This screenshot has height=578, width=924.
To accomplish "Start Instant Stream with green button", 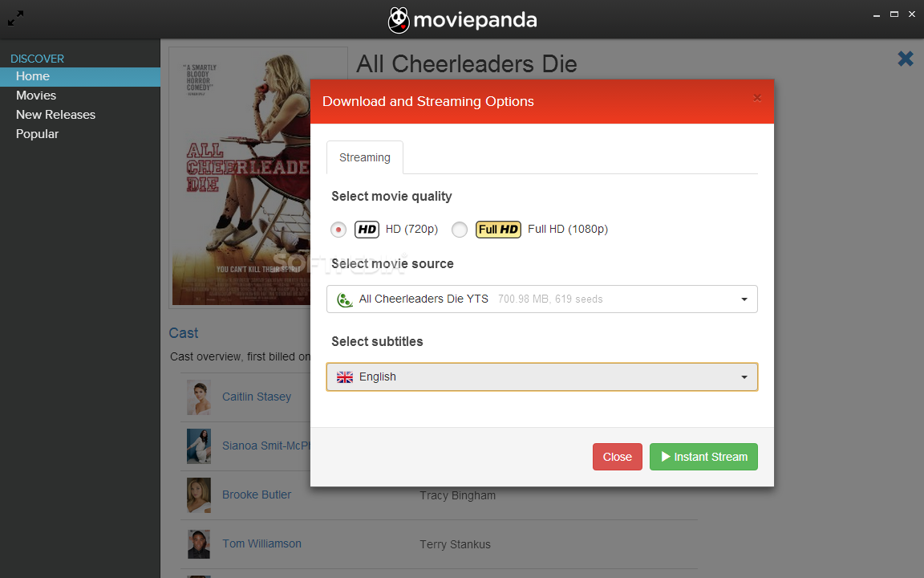I will (703, 457).
